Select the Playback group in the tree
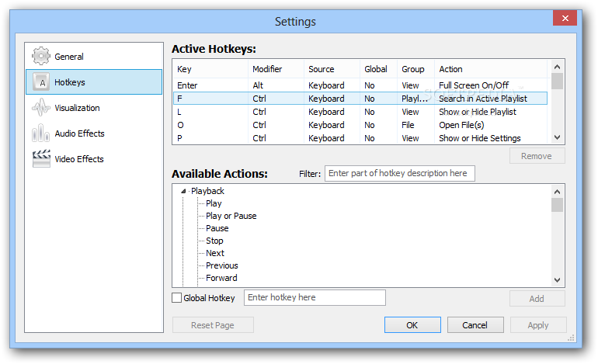This screenshot has width=598, height=364. [207, 191]
